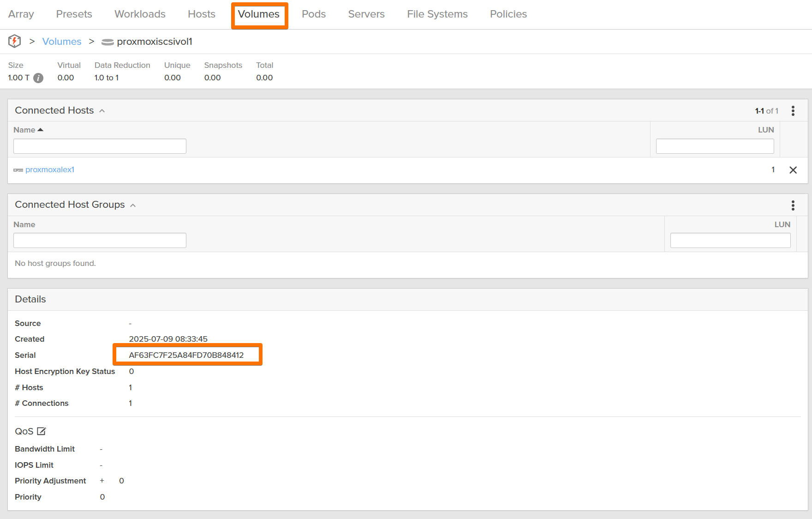This screenshot has height=519, width=812.
Task: Select the Policies tab
Action: [508, 14]
